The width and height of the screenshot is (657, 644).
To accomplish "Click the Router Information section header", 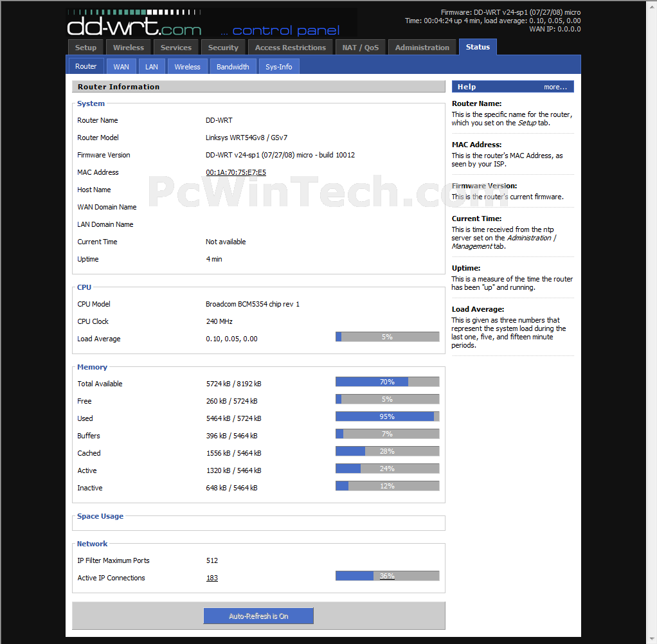I will click(258, 87).
